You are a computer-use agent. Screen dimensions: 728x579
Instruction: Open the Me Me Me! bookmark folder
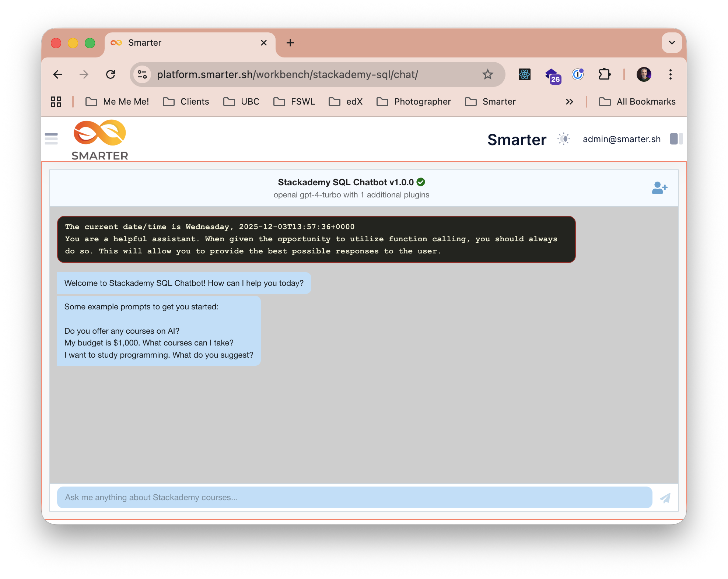(117, 102)
